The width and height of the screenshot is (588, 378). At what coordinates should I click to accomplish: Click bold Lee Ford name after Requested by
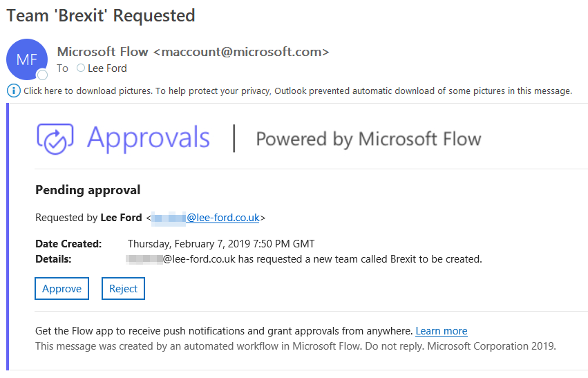click(121, 218)
